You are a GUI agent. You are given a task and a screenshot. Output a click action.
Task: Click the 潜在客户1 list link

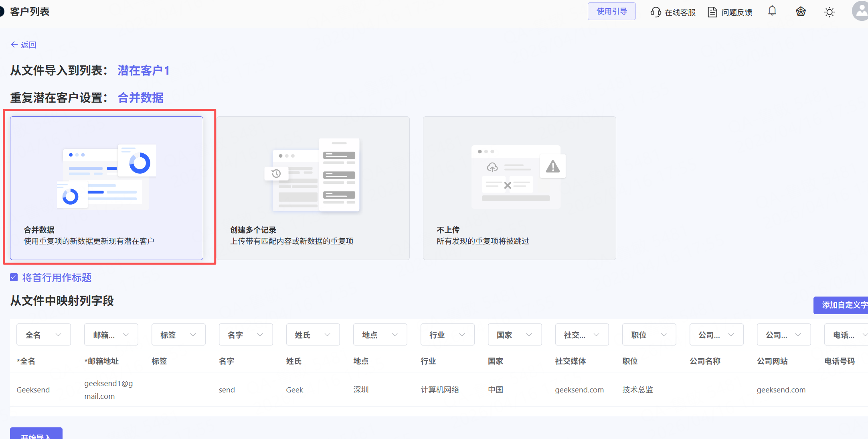(x=144, y=71)
